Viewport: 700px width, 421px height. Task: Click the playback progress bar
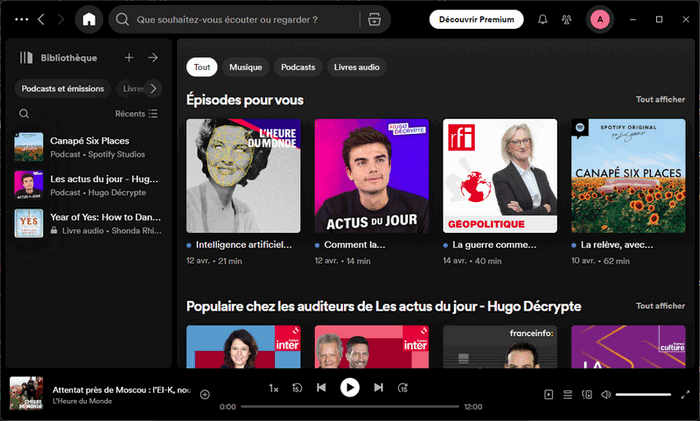(x=350, y=407)
